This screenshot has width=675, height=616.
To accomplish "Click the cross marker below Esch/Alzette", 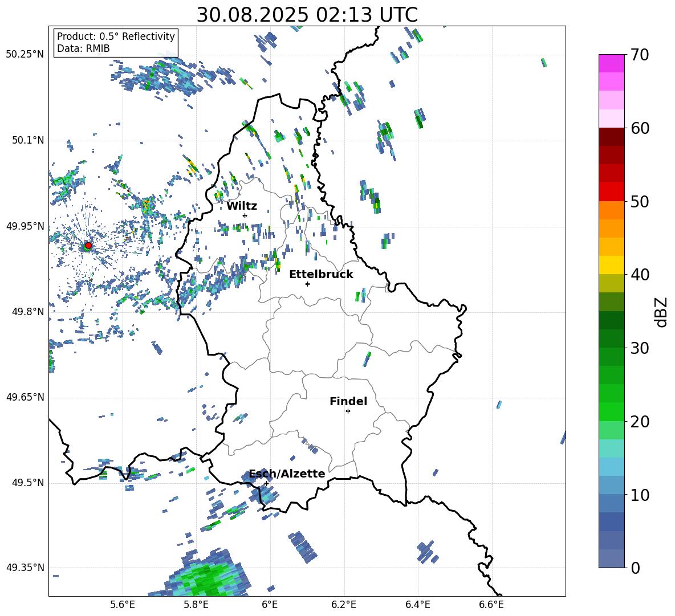I will 266,483.
